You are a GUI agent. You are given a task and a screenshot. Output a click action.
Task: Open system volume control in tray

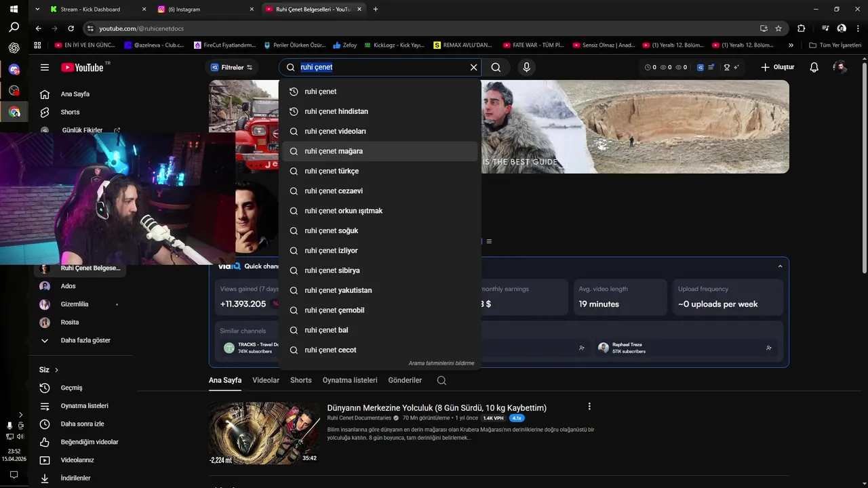point(20,436)
